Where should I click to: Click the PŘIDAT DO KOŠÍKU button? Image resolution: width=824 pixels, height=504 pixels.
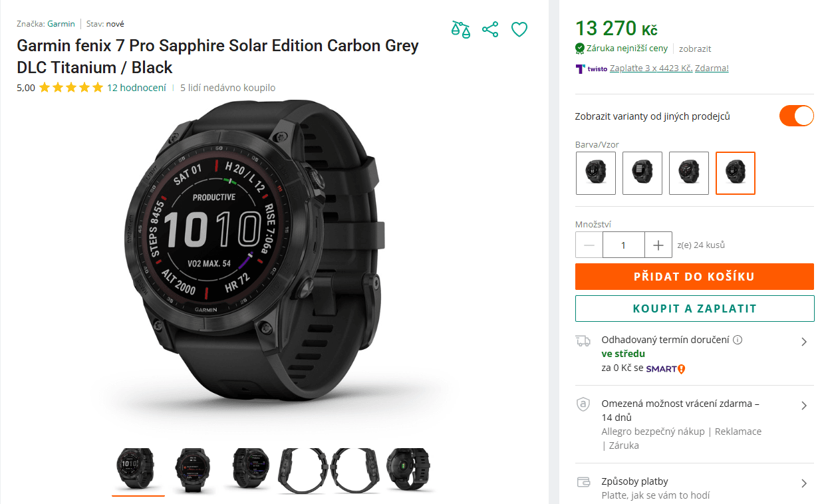click(694, 277)
